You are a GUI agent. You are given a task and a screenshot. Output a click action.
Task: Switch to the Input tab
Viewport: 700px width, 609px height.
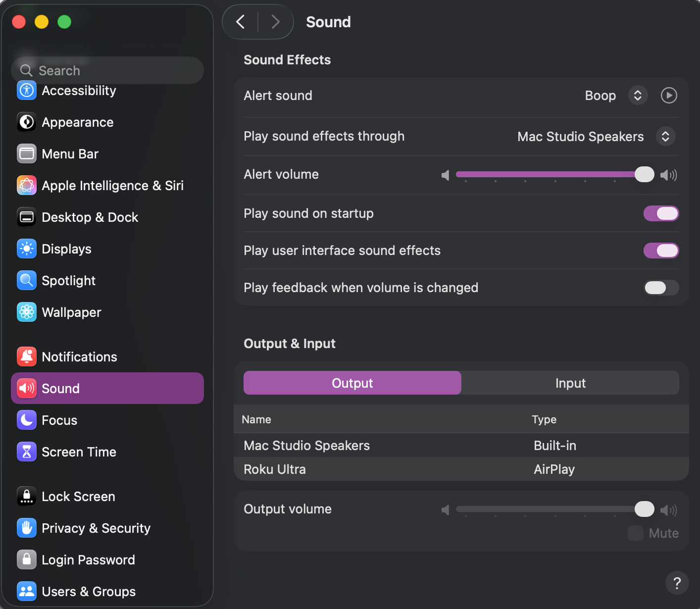pyautogui.click(x=570, y=383)
